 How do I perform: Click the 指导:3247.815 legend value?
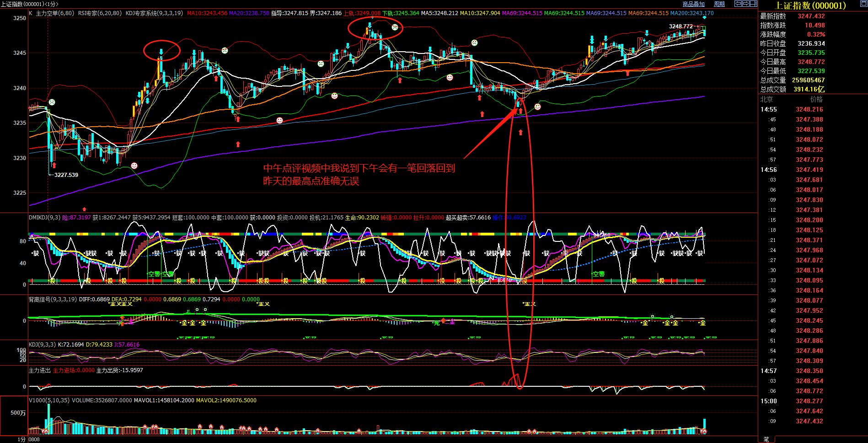pyautogui.click(x=289, y=13)
